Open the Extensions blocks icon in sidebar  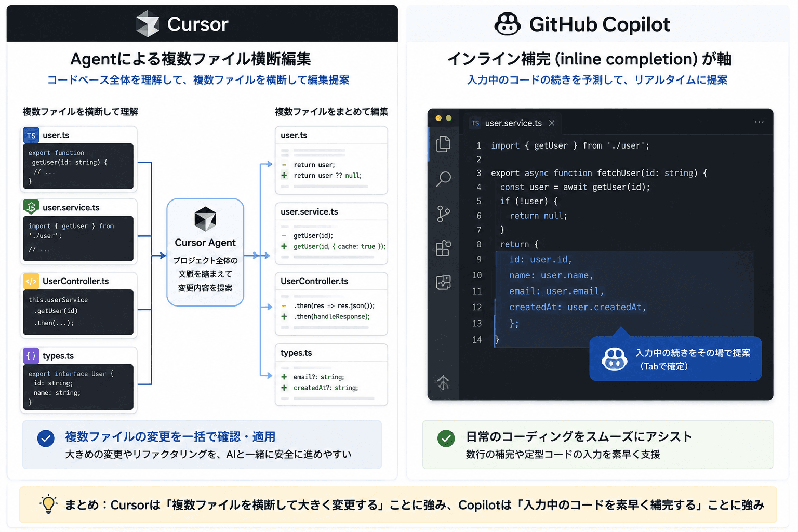[443, 248]
